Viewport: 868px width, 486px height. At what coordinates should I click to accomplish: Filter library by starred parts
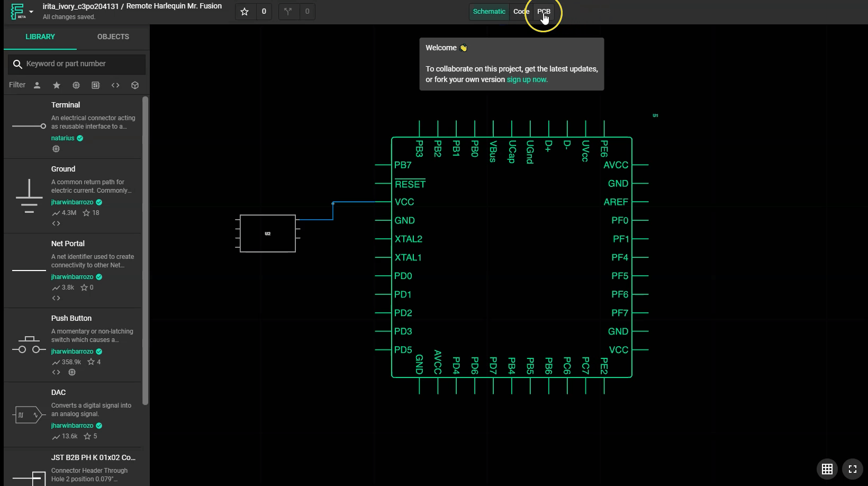57,85
